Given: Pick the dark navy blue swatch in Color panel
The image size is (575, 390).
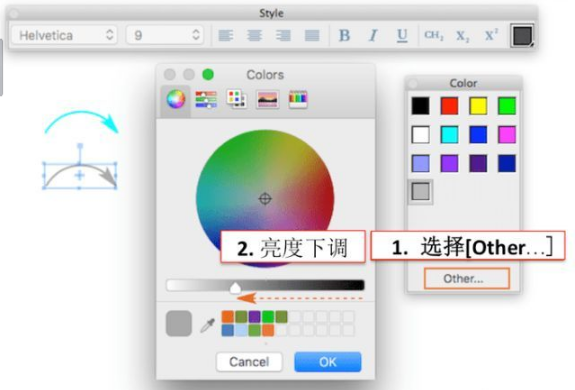Looking at the screenshot, I should [507, 163].
